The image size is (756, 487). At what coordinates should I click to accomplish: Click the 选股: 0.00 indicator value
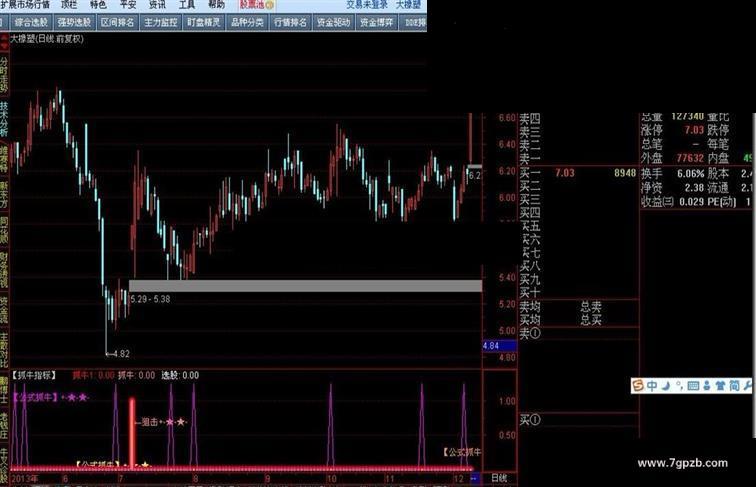pos(180,376)
